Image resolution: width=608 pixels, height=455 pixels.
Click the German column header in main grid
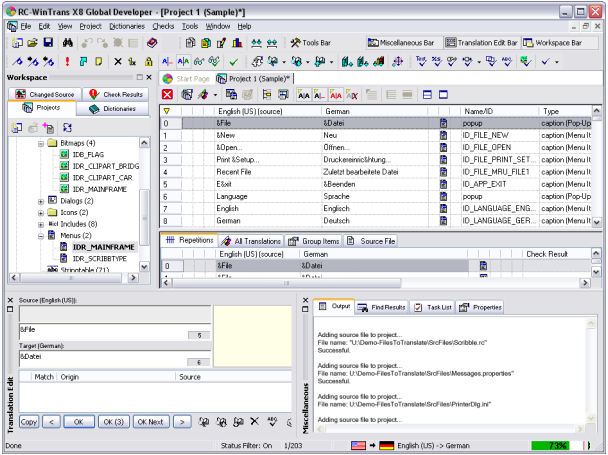pyautogui.click(x=375, y=111)
